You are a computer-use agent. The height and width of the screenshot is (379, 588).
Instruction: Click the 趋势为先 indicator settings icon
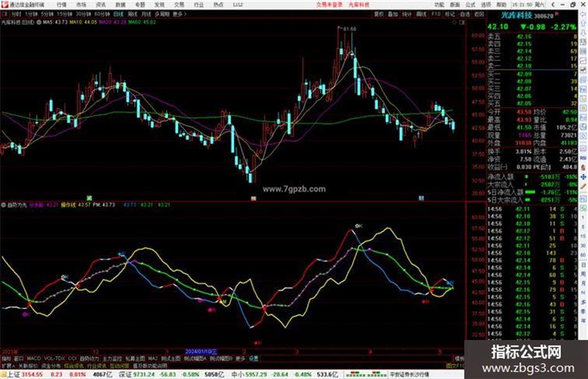4,205
